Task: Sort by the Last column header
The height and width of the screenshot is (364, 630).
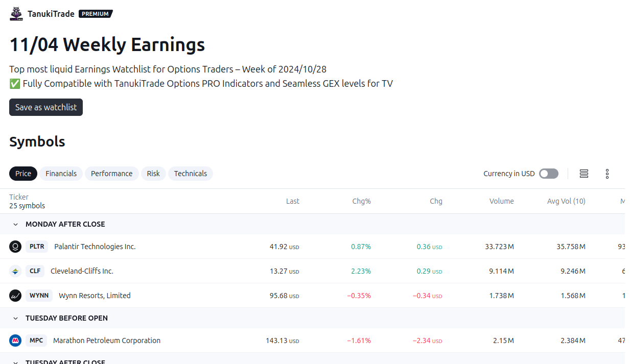Action: click(x=293, y=201)
